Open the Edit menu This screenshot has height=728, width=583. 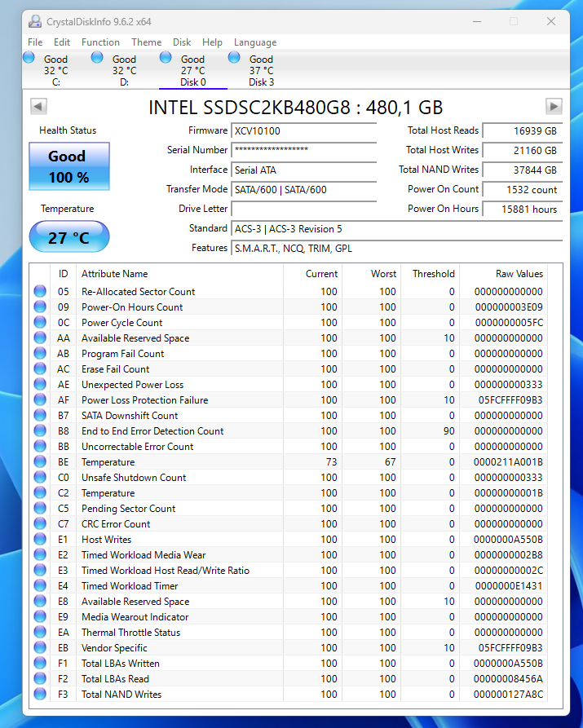[x=62, y=42]
